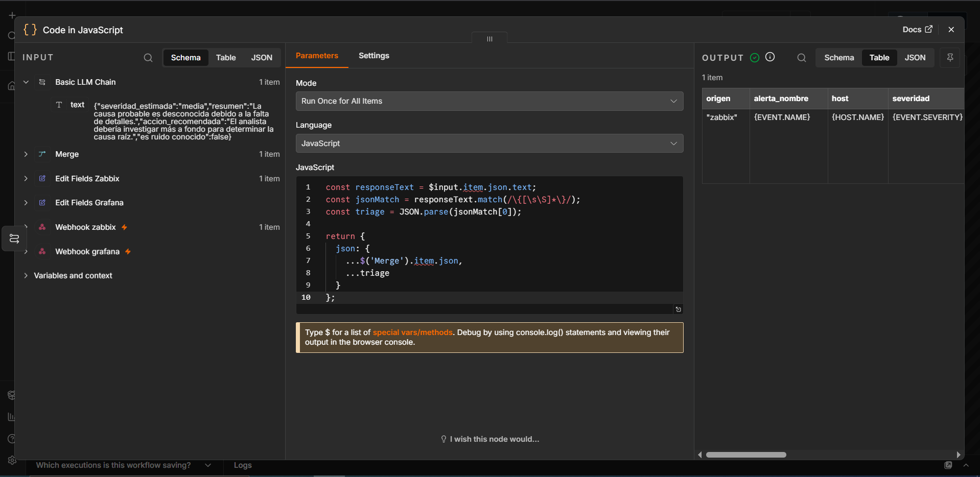This screenshot has height=477, width=980.
Task: Close the Code in JavaScript panel
Action: click(x=951, y=30)
